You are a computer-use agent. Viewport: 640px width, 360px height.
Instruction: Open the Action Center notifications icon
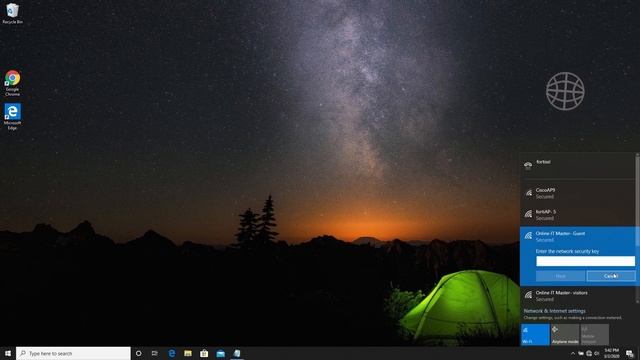click(x=630, y=353)
